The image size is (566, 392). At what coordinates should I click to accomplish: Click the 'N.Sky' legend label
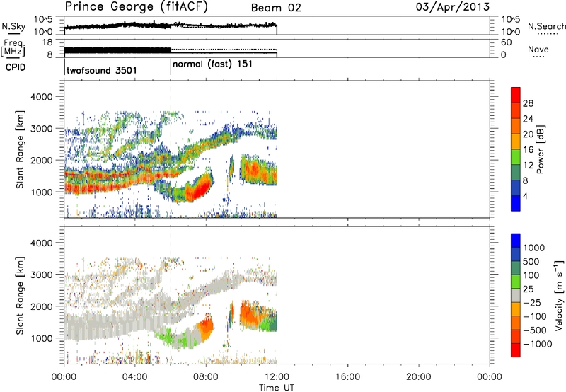pyautogui.click(x=13, y=26)
